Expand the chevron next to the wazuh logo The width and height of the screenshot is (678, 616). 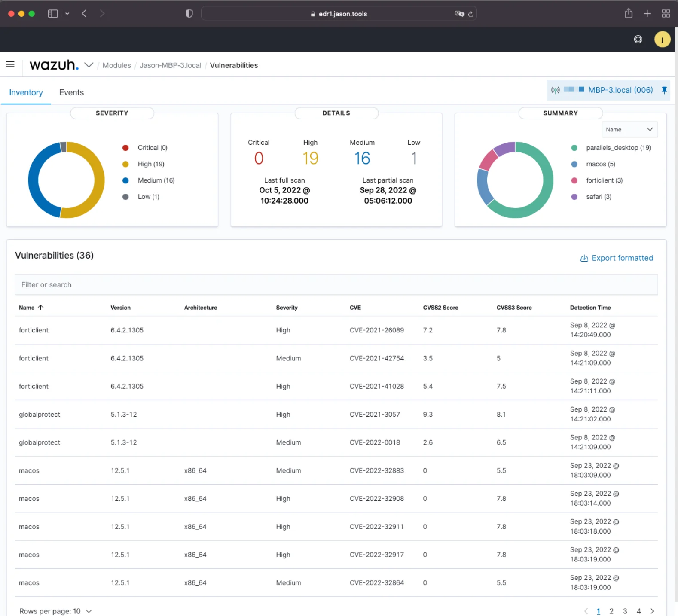[89, 65]
